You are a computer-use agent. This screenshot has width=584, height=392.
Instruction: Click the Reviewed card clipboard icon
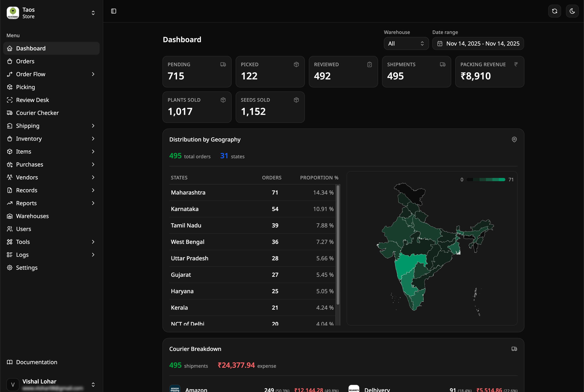click(369, 64)
